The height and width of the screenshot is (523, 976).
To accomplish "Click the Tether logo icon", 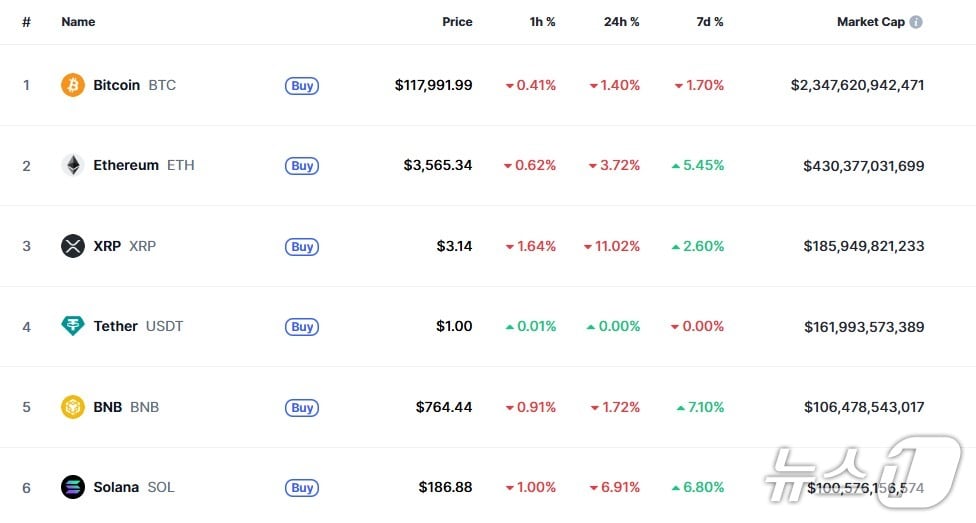I will tap(73, 326).
